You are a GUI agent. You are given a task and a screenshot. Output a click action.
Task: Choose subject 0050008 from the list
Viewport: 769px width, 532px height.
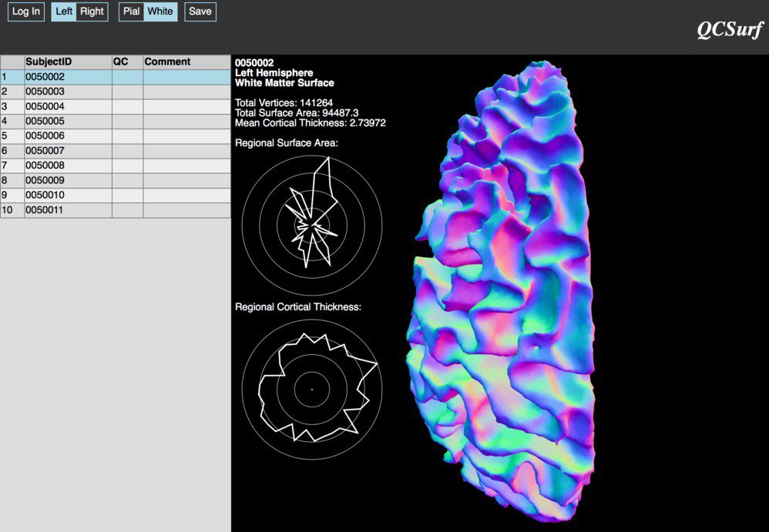point(68,166)
